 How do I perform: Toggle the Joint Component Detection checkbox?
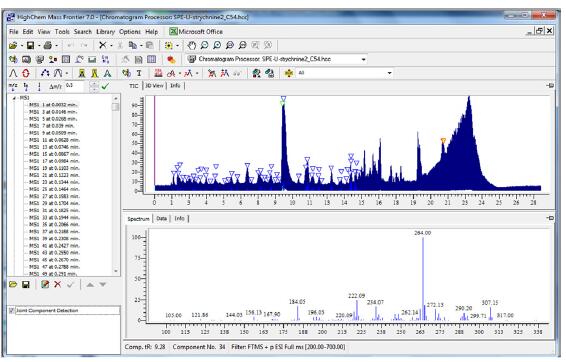12,310
